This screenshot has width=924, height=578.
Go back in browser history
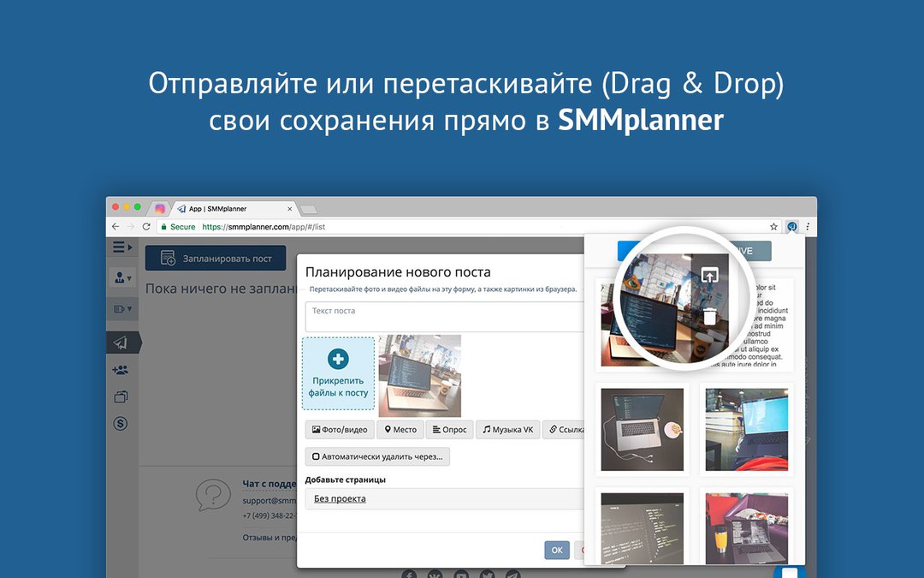(115, 226)
